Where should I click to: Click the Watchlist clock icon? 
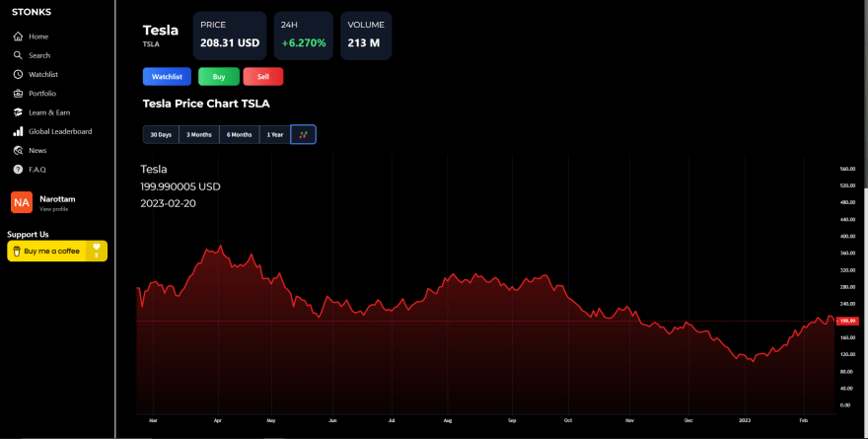pos(18,74)
